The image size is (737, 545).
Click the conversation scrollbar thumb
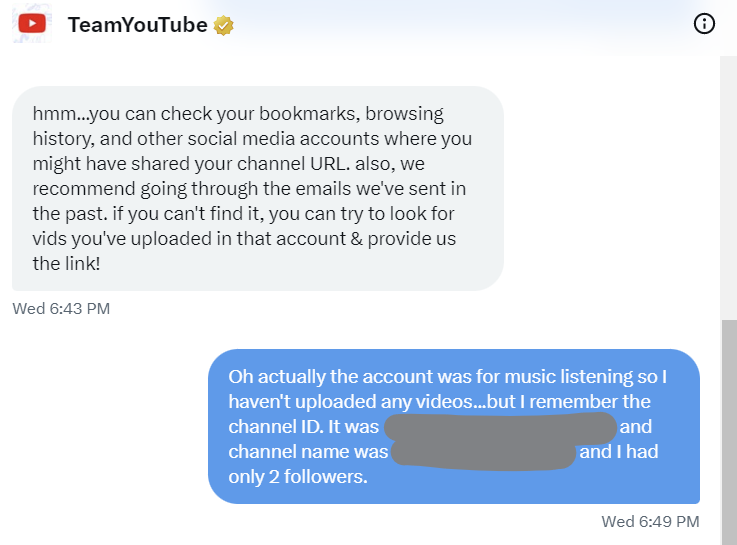tap(729, 432)
